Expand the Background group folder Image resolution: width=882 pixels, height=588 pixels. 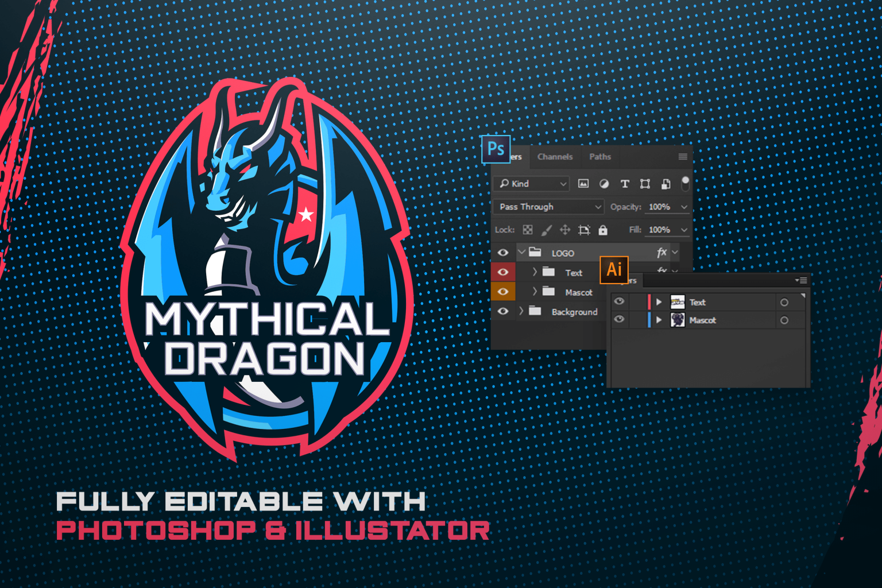(x=521, y=311)
